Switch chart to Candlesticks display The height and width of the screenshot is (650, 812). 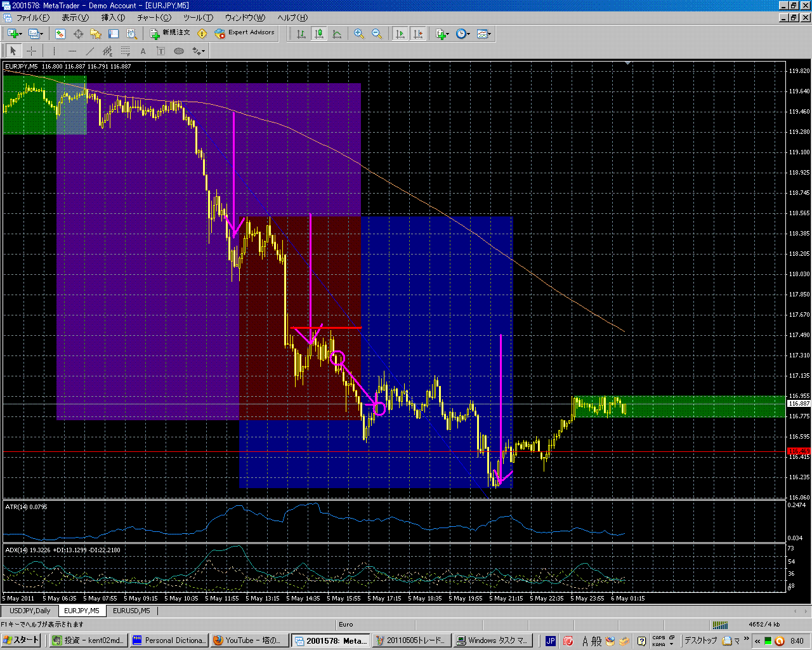click(x=319, y=34)
